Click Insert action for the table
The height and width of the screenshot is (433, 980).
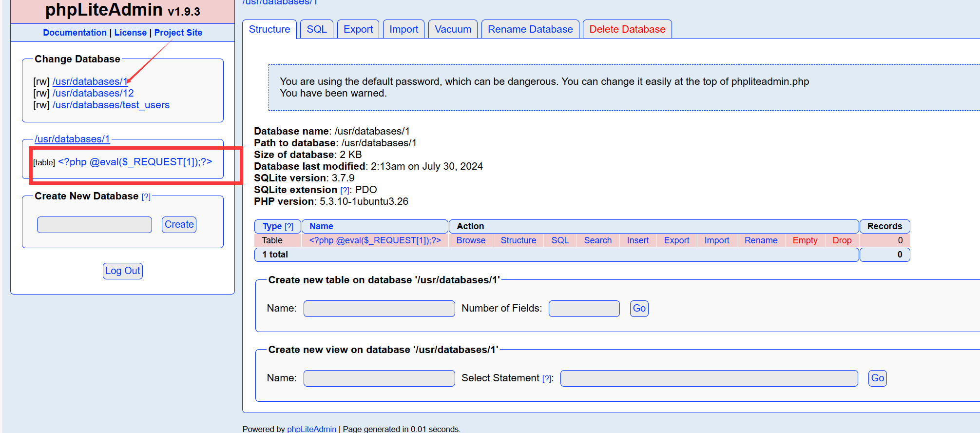[638, 240]
